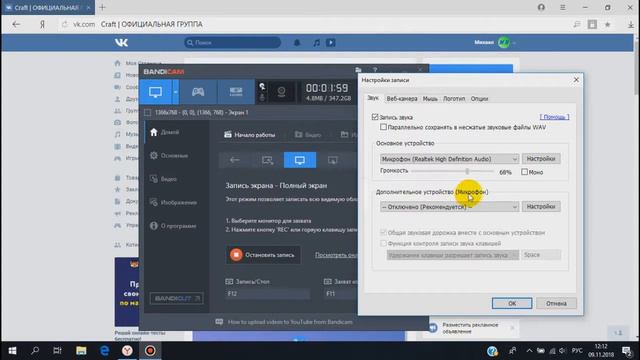Click VK video player icon in header

point(331,42)
